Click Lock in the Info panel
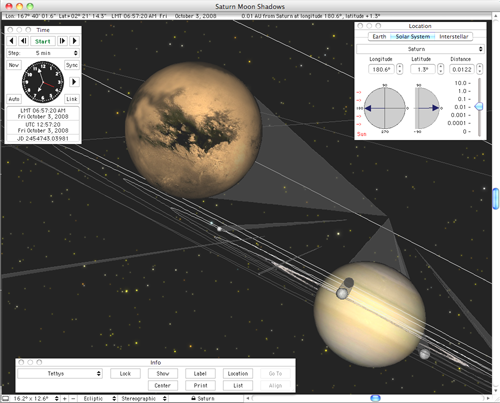This screenshot has width=500, height=403. pyautogui.click(x=125, y=374)
